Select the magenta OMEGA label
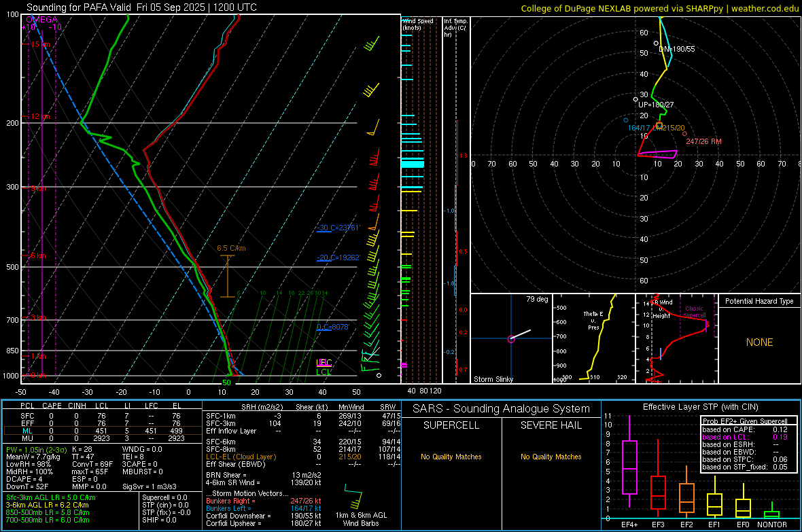Image resolution: width=802 pixels, height=532 pixels. tap(42, 20)
